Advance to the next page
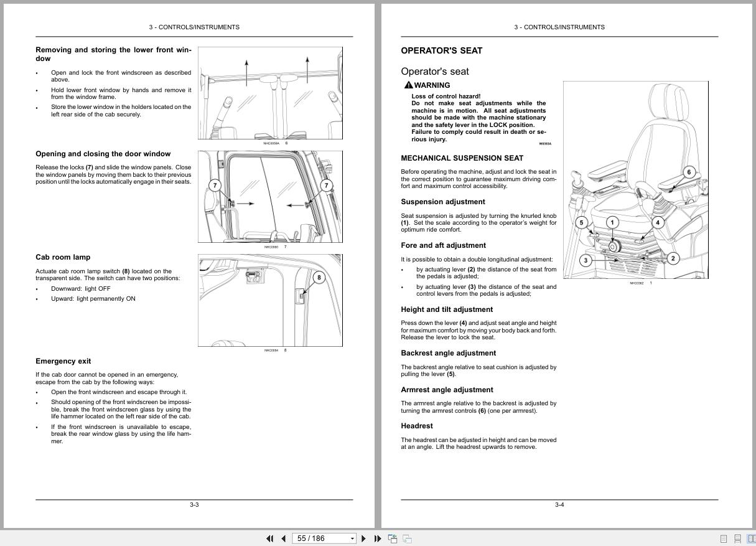Viewport: 756px width, 546px height. pyautogui.click(x=364, y=538)
